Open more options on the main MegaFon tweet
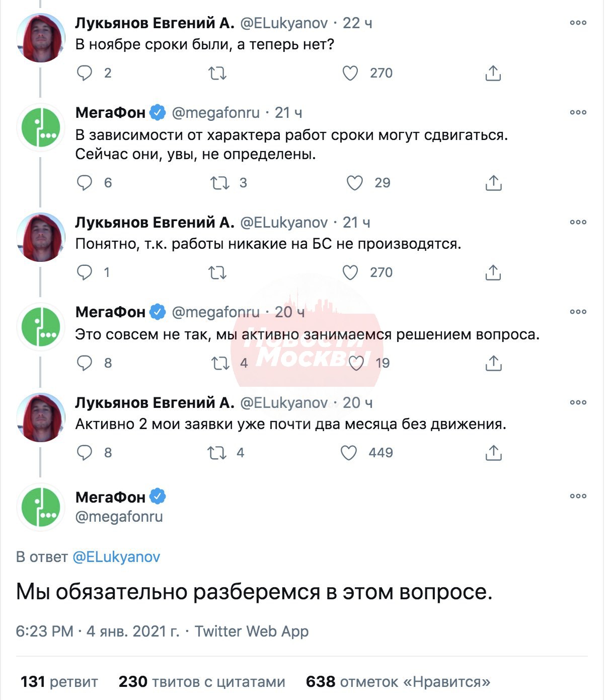This screenshot has height=700, width=614. [578, 496]
